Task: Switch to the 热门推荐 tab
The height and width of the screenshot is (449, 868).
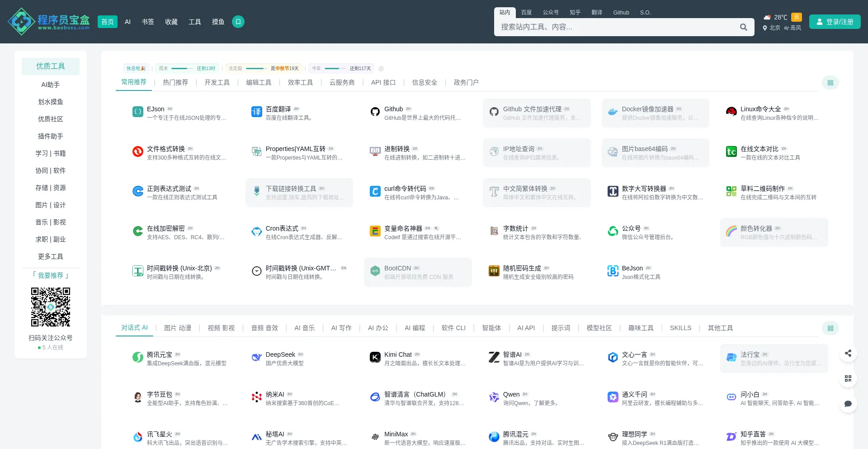Action: pyautogui.click(x=175, y=82)
